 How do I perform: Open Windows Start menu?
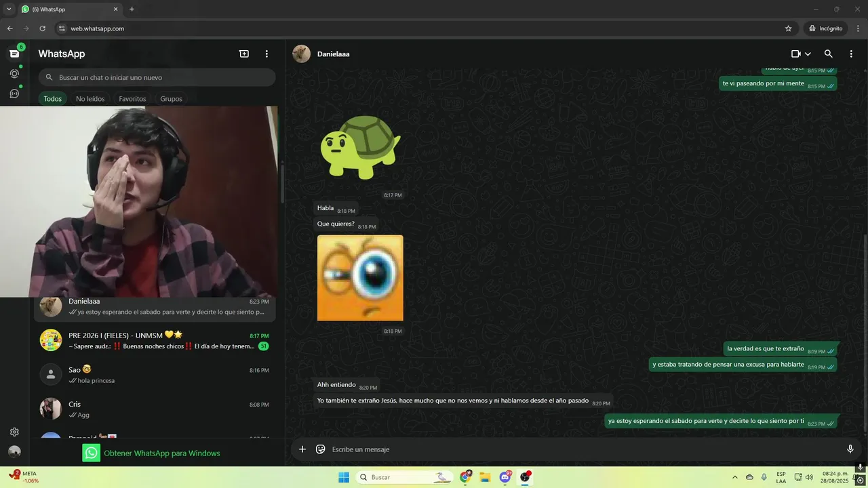click(344, 477)
